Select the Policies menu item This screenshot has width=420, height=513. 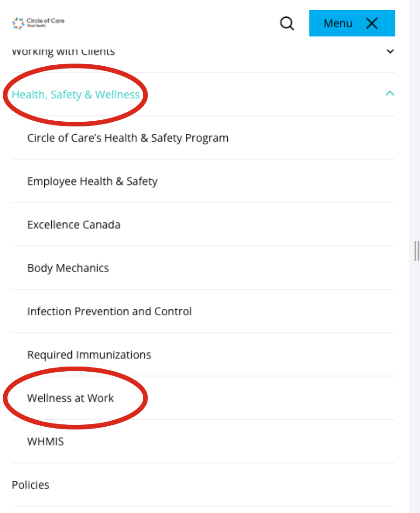pos(30,485)
